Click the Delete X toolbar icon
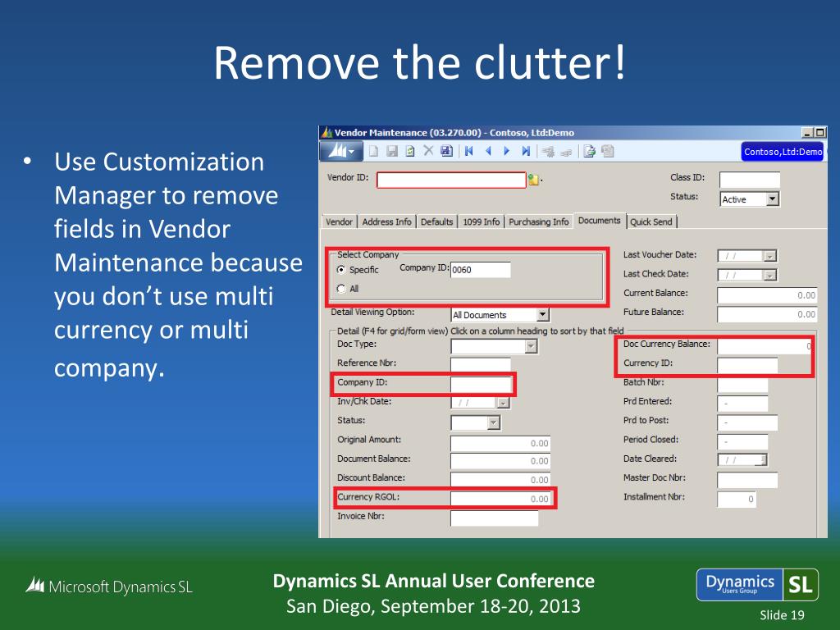 [428, 151]
